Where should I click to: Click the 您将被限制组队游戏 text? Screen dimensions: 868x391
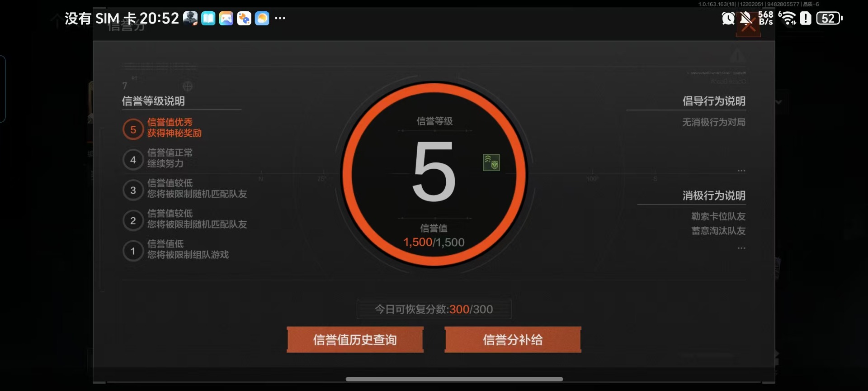point(188,254)
